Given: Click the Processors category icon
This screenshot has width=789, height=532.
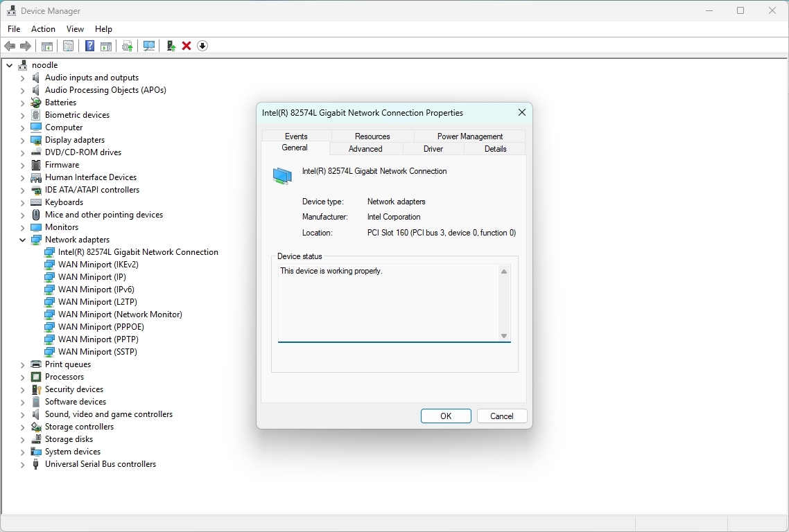Looking at the screenshot, I should [x=36, y=377].
